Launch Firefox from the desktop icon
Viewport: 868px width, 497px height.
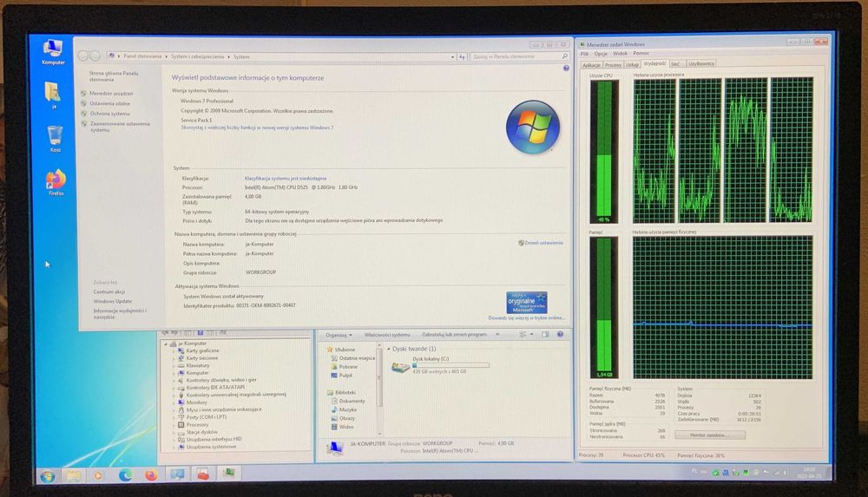56,183
